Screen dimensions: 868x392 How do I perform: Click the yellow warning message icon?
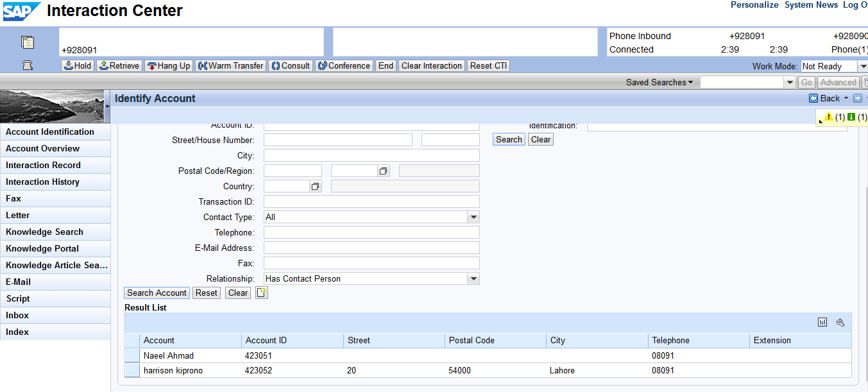pos(828,117)
